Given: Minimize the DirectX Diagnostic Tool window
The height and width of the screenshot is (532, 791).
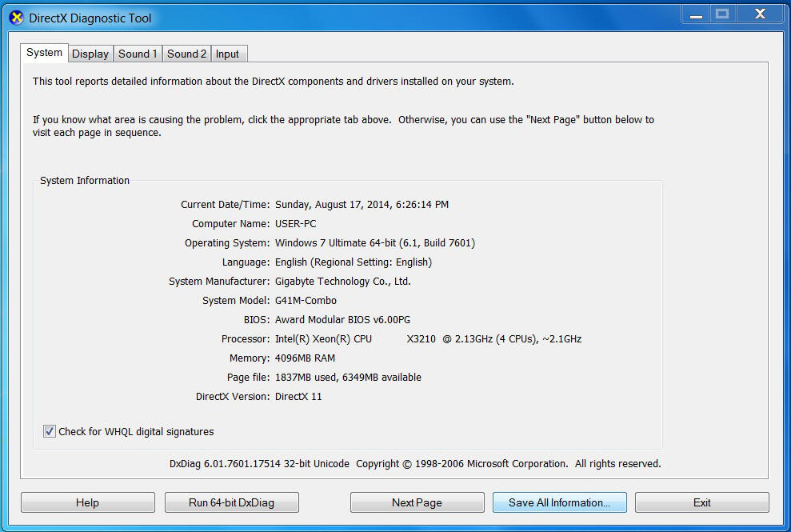Looking at the screenshot, I should click(x=696, y=14).
